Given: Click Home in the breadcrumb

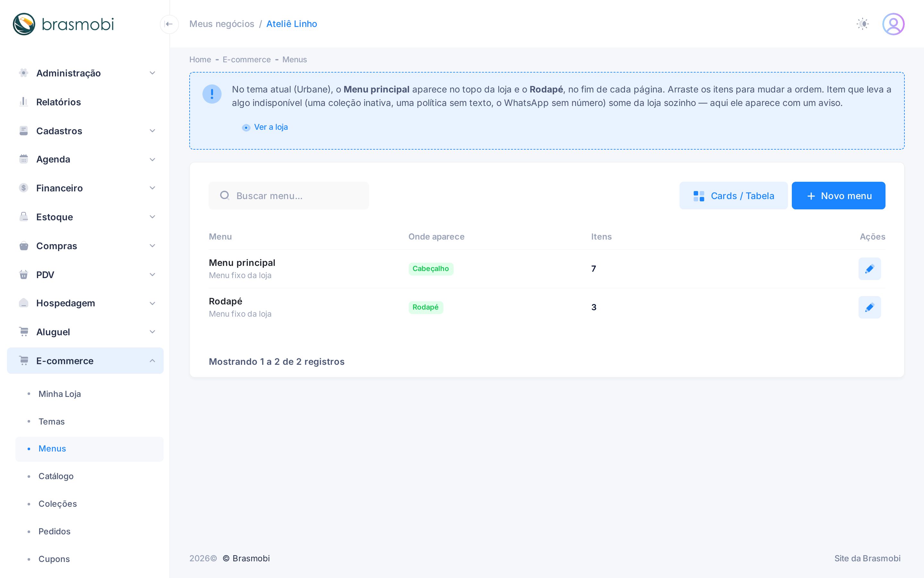Looking at the screenshot, I should [200, 60].
